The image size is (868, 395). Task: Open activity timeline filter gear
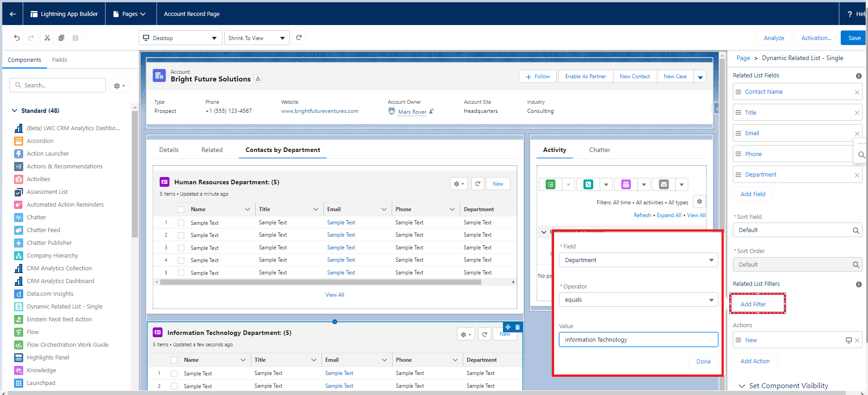[700, 202]
